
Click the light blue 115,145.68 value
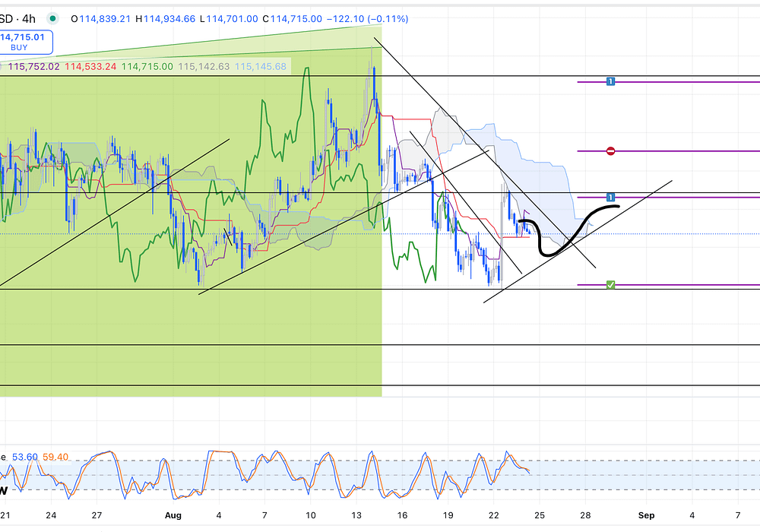[x=261, y=67]
